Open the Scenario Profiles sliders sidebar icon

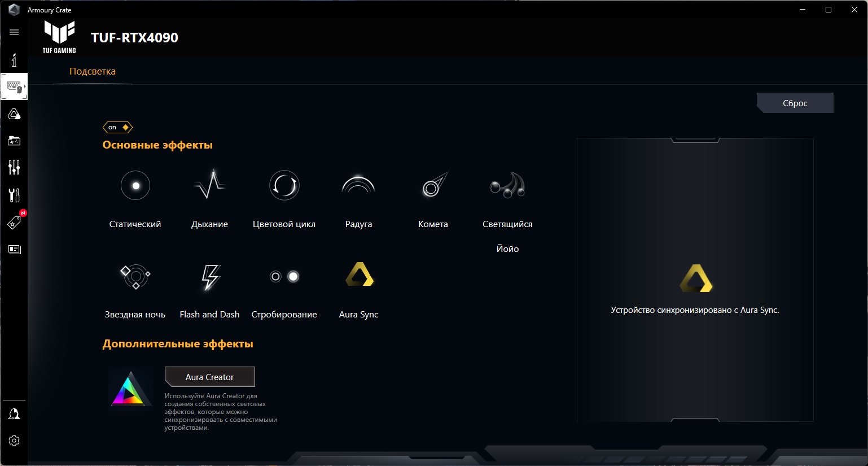point(14,167)
